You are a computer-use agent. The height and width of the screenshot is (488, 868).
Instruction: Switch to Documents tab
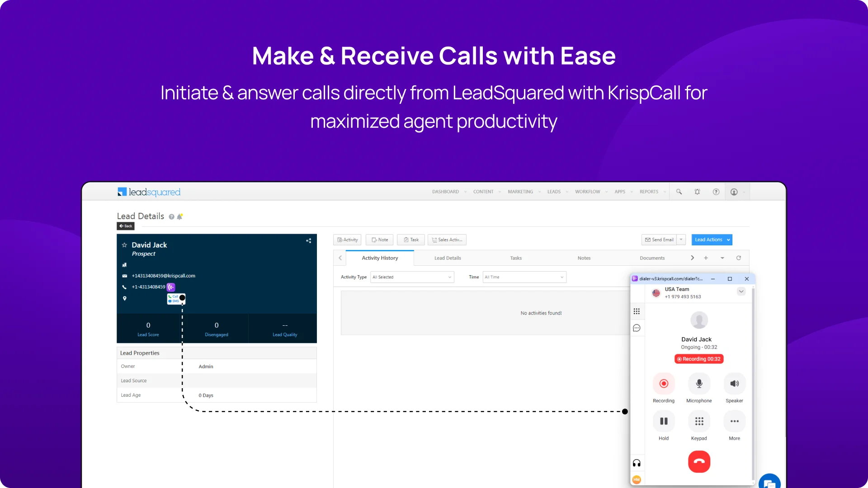click(652, 258)
